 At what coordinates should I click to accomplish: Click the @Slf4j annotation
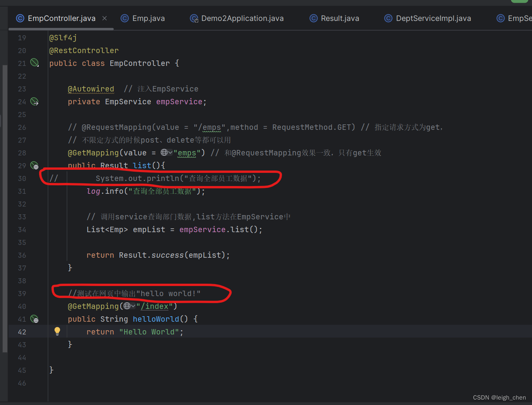[63, 38]
